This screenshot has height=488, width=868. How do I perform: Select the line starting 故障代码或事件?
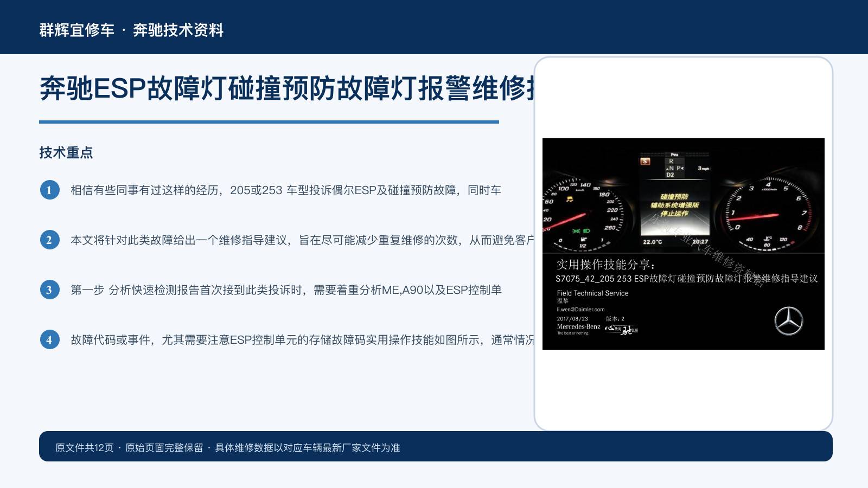click(x=302, y=340)
